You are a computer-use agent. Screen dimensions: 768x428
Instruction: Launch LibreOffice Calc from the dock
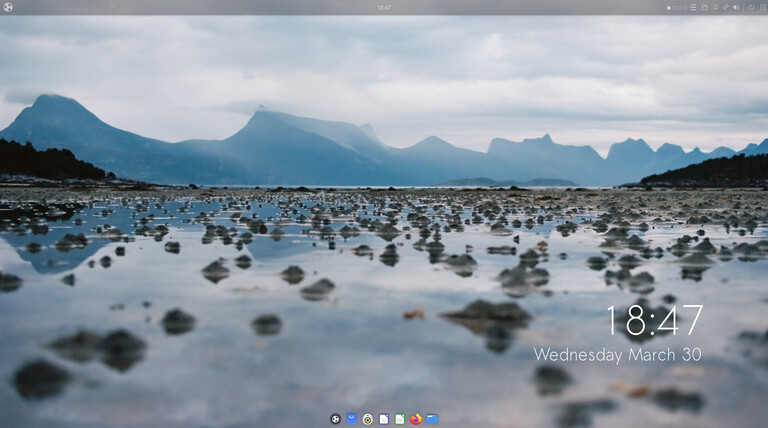coord(400,419)
